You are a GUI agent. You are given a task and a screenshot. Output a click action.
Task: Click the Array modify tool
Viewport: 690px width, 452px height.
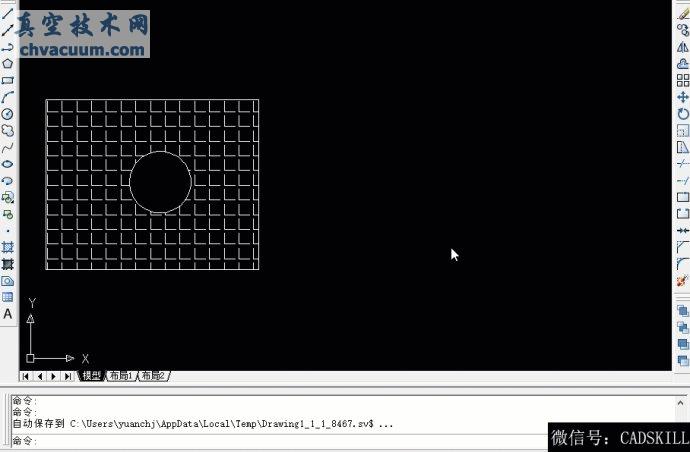coord(683,80)
